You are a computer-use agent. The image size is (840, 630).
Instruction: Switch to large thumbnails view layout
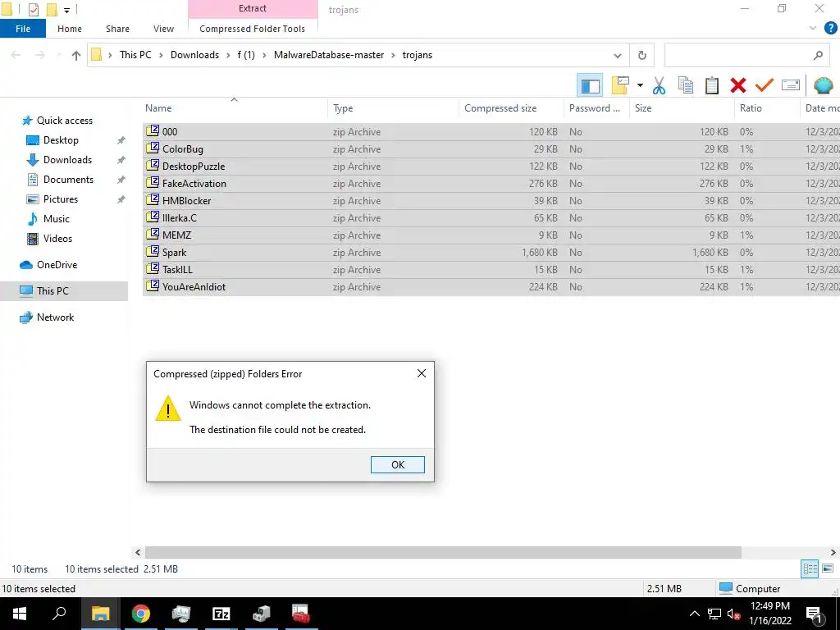[x=828, y=568]
